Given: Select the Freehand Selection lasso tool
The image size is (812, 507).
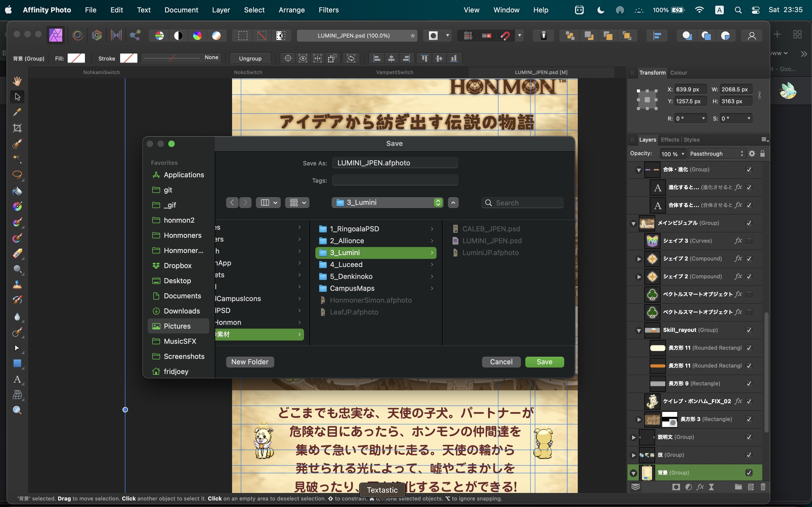Looking at the screenshot, I should click(17, 175).
